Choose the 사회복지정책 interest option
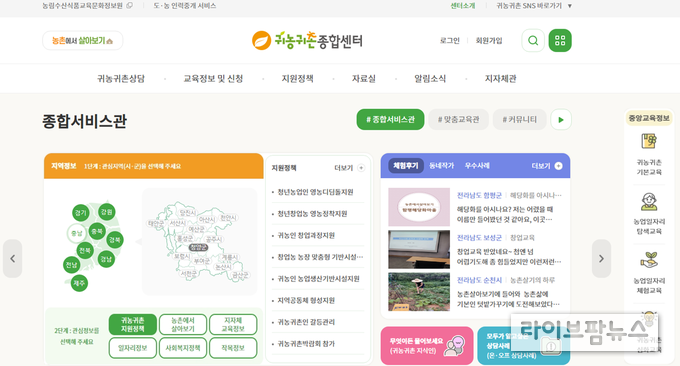Image resolution: width=680 pixels, height=366 pixels. (x=183, y=348)
